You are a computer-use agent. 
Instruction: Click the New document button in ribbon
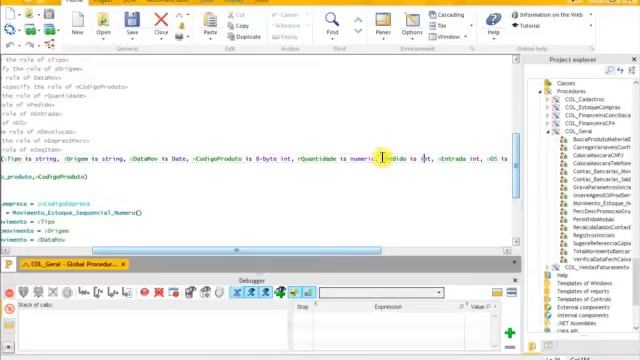pos(78,23)
